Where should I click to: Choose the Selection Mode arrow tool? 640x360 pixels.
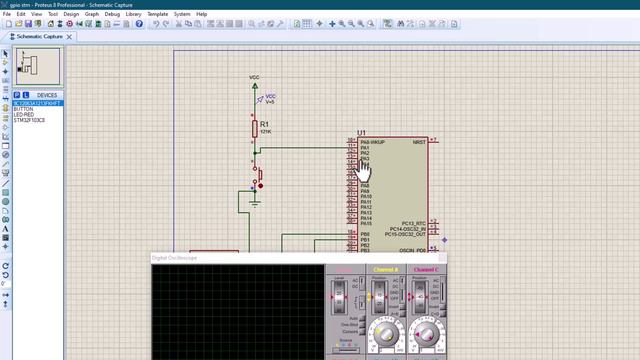tap(5, 54)
